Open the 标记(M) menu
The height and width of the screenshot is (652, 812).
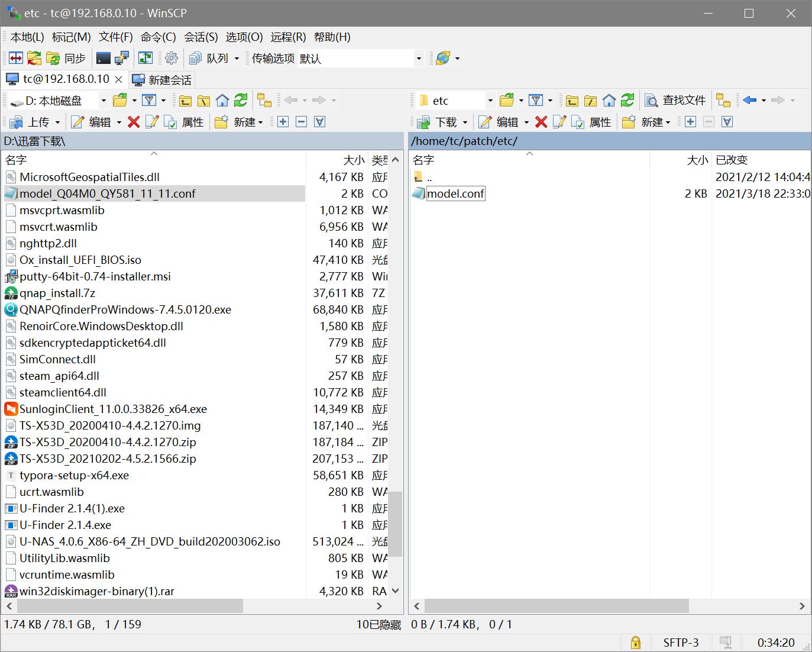click(x=72, y=37)
